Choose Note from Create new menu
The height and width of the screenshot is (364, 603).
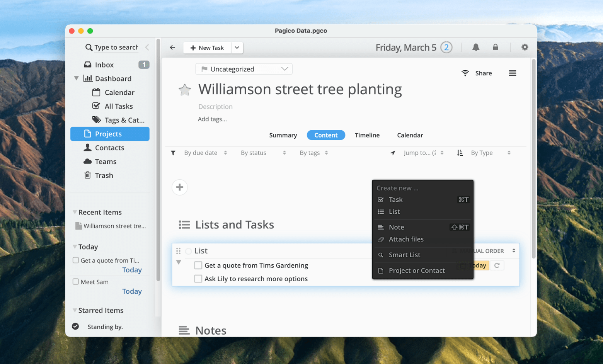point(423,227)
